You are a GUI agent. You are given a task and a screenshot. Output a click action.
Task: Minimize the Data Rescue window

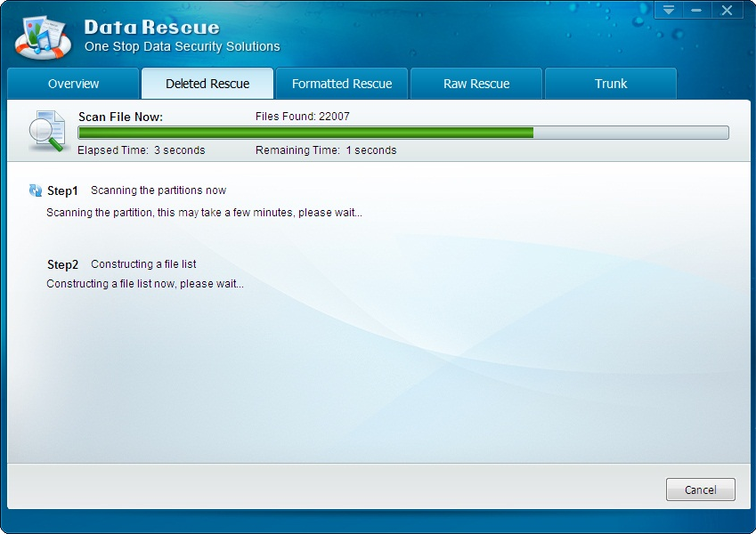(x=696, y=11)
